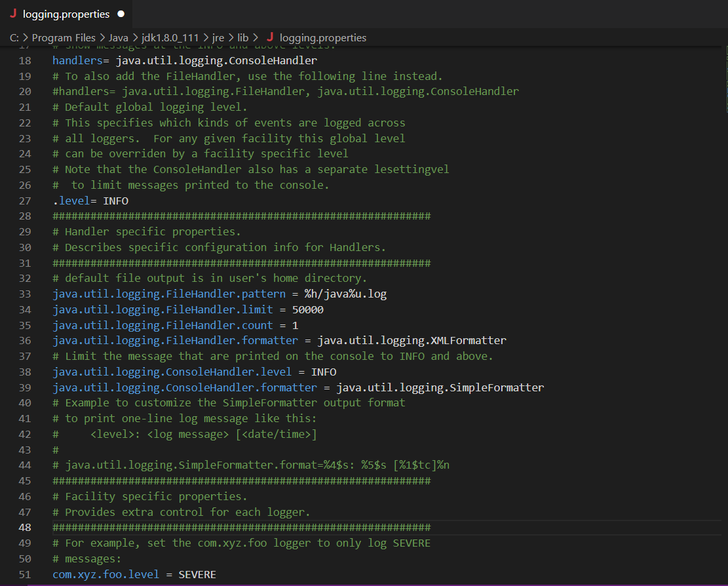Click the hash separator on line 48
The width and height of the screenshot is (728, 586).
click(241, 528)
